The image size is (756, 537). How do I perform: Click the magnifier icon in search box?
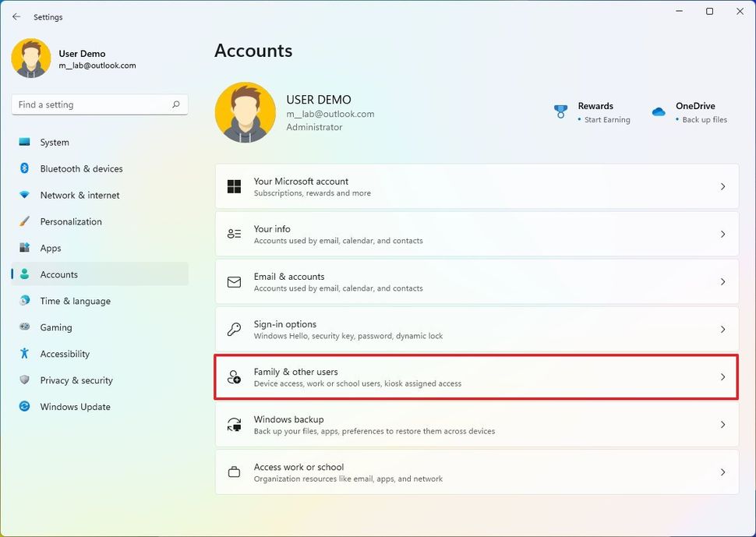tap(176, 104)
